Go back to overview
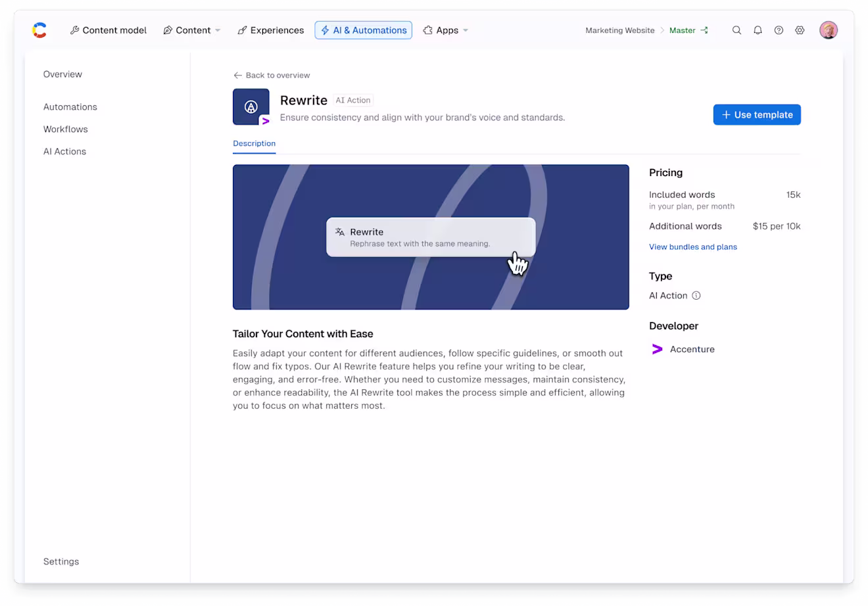Image resolution: width=868 pixels, height=606 pixels. 272,76
